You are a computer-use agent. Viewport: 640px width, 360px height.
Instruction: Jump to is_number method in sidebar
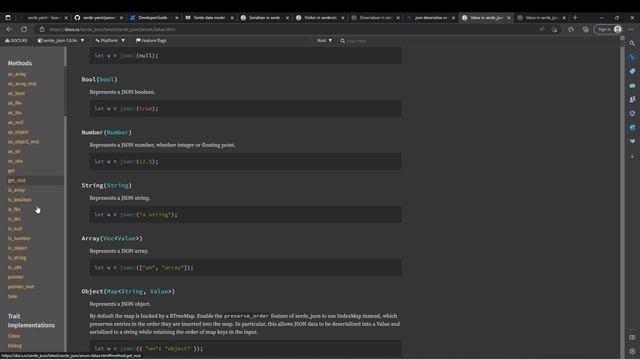click(x=19, y=238)
